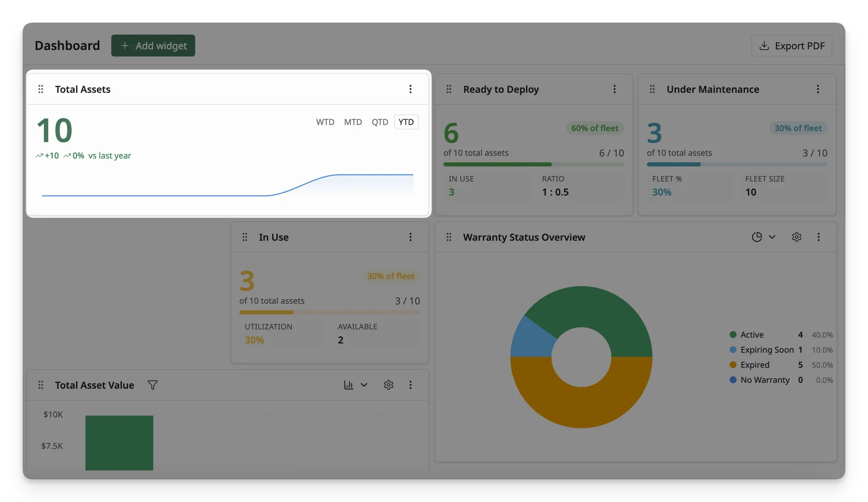
Task: Click the Export PDF button
Action: click(792, 46)
